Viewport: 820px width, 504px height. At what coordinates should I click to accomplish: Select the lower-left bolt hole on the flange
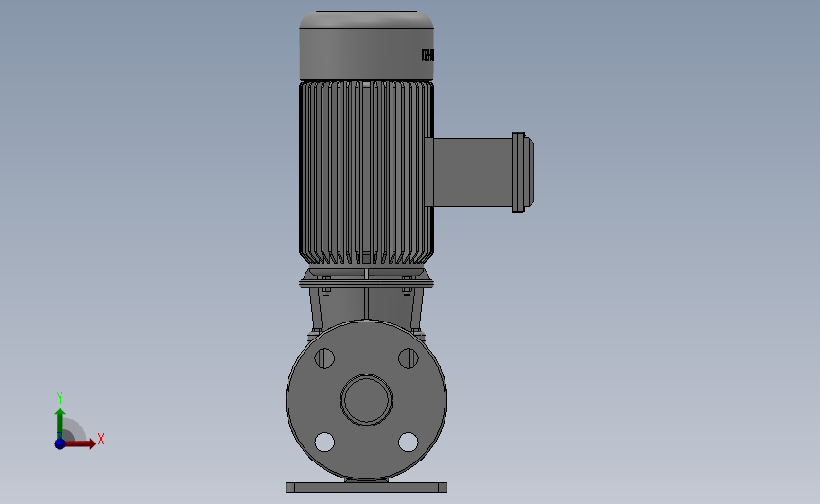(x=324, y=442)
